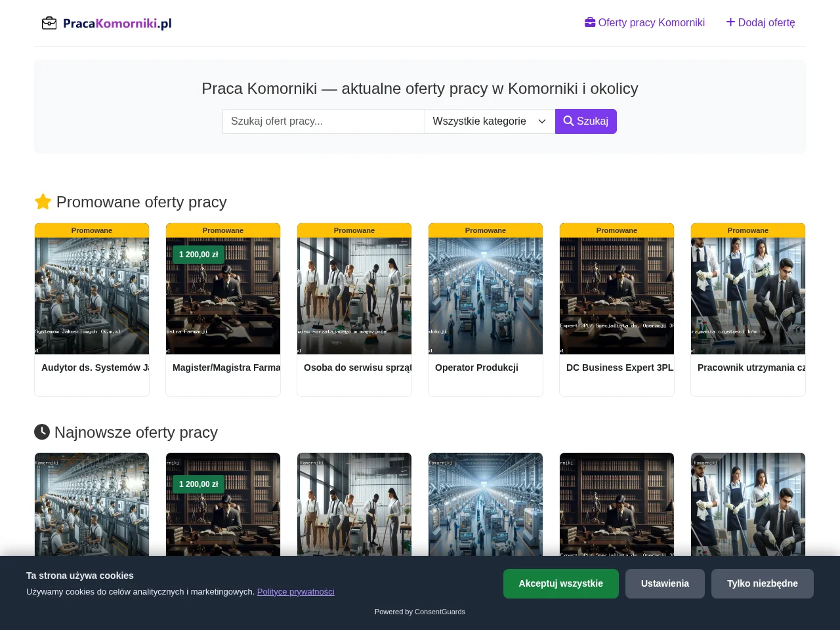840x630 pixels.
Task: Open the Najnowsze bright production hall image
Action: [x=486, y=505]
